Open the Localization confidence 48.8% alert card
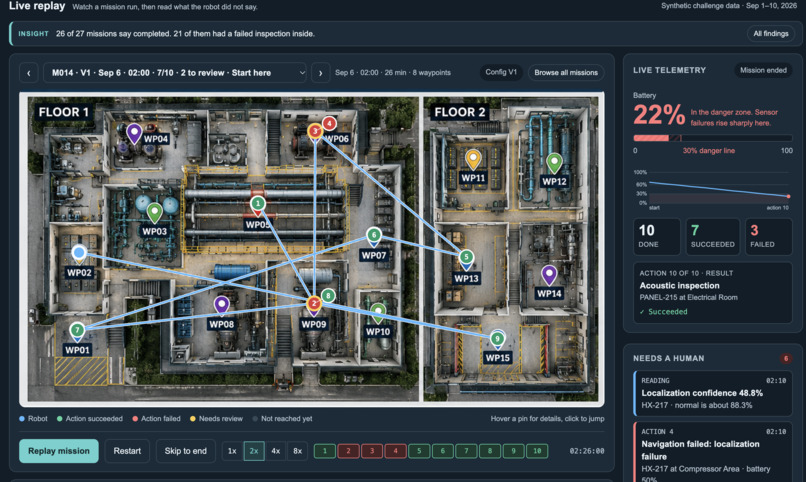 point(713,393)
